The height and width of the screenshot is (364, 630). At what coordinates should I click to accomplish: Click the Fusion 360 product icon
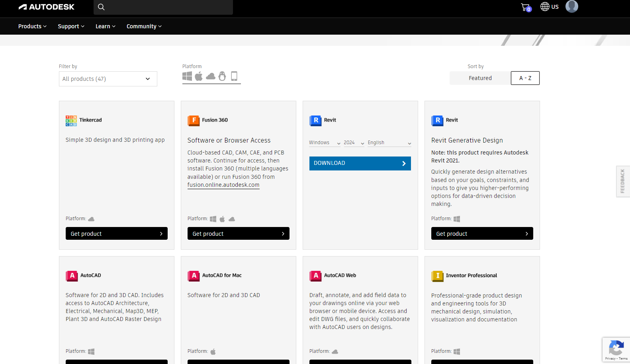(x=194, y=120)
